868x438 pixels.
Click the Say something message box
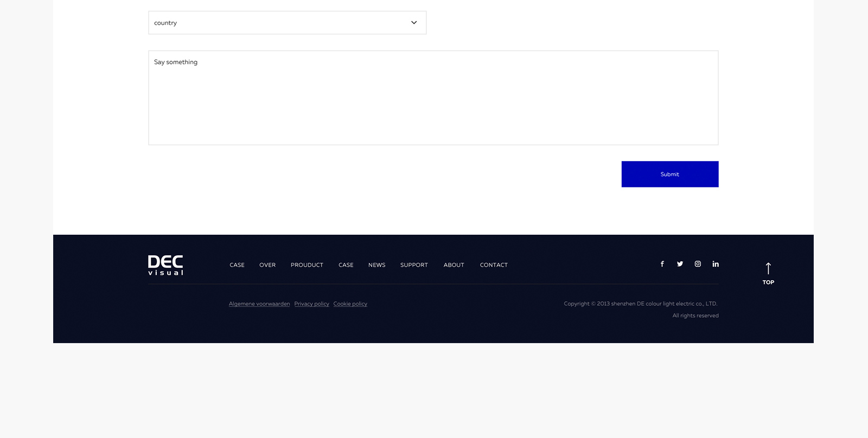pyautogui.click(x=433, y=98)
